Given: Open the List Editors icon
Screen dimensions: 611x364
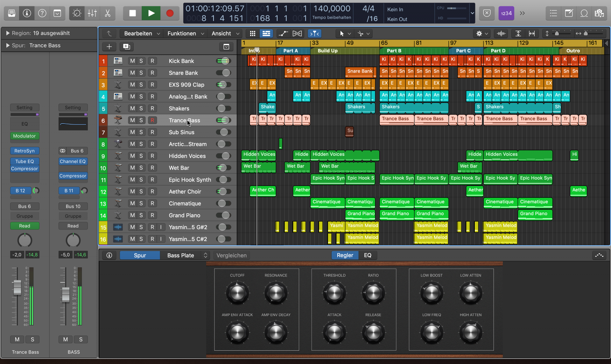Looking at the screenshot, I should coord(553,13).
